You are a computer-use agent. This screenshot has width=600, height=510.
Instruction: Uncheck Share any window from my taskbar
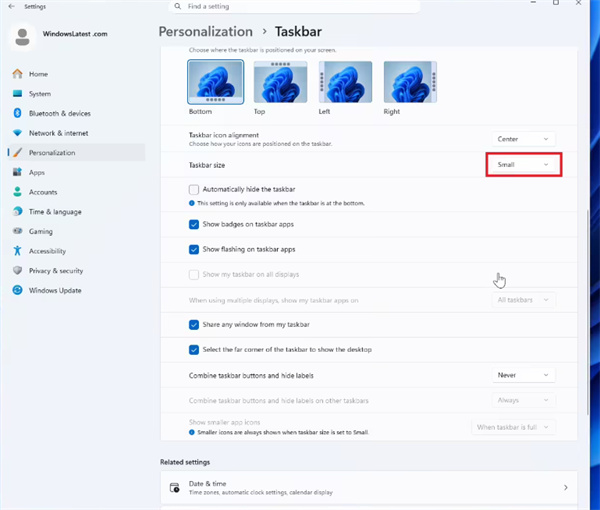point(194,324)
